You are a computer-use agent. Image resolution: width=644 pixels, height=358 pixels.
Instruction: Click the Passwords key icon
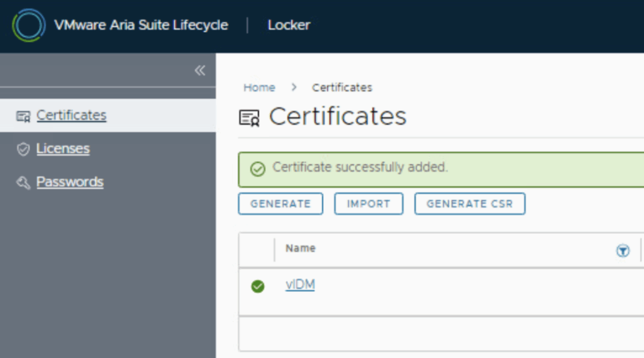coord(23,182)
